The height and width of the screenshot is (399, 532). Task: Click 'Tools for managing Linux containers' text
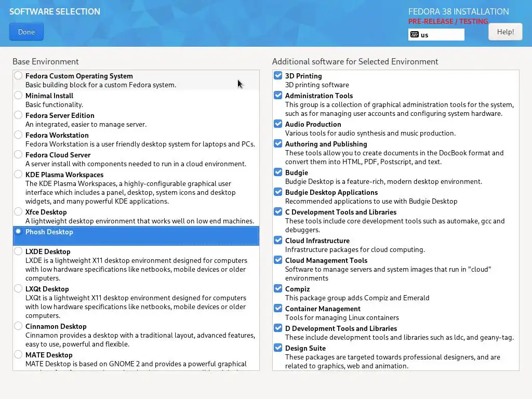click(342, 317)
